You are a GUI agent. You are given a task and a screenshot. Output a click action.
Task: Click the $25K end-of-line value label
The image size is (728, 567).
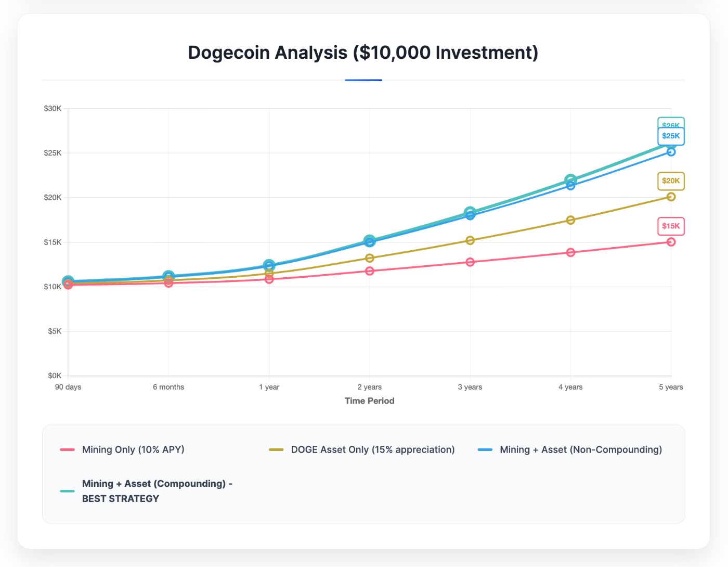coord(671,136)
